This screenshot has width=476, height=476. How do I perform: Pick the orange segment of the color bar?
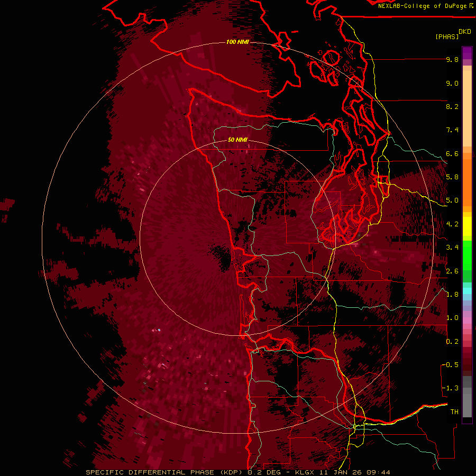point(467,182)
